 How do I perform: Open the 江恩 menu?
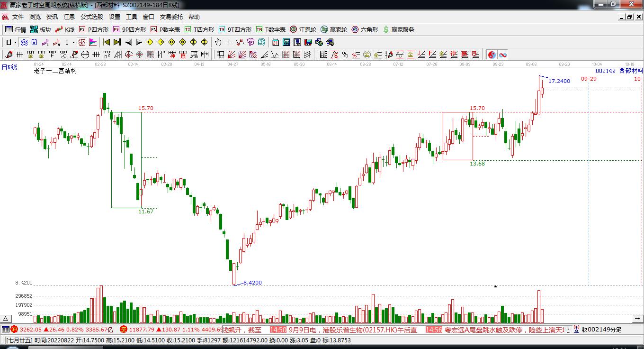pos(69,17)
